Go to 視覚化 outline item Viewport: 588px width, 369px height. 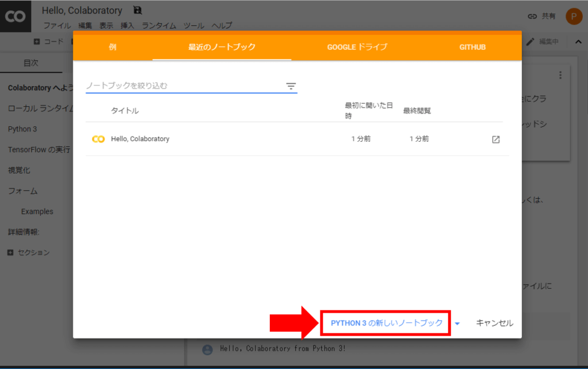pos(19,170)
